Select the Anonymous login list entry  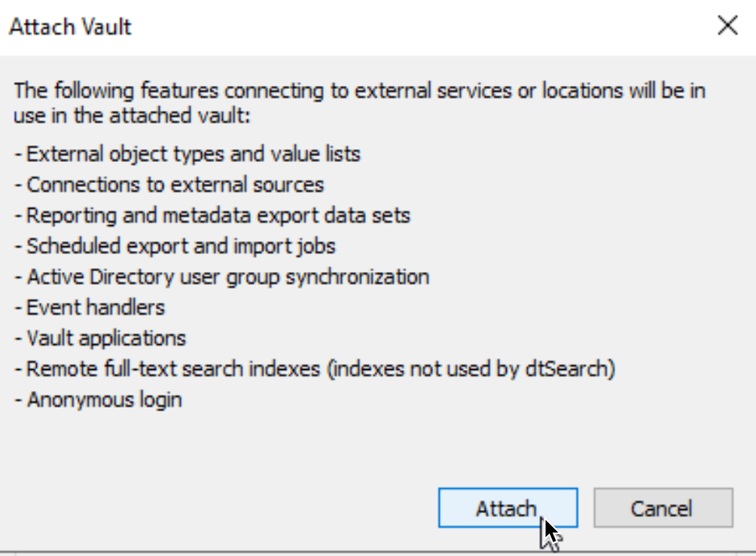tap(99, 400)
